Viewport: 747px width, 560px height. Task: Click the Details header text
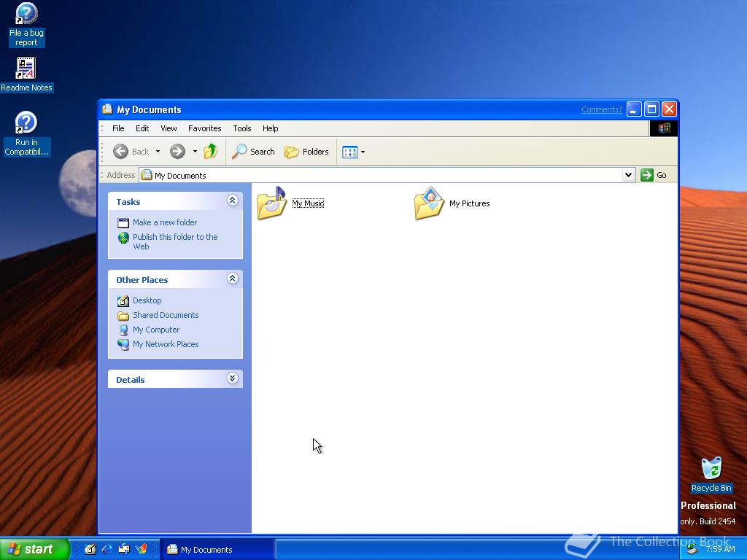(130, 380)
